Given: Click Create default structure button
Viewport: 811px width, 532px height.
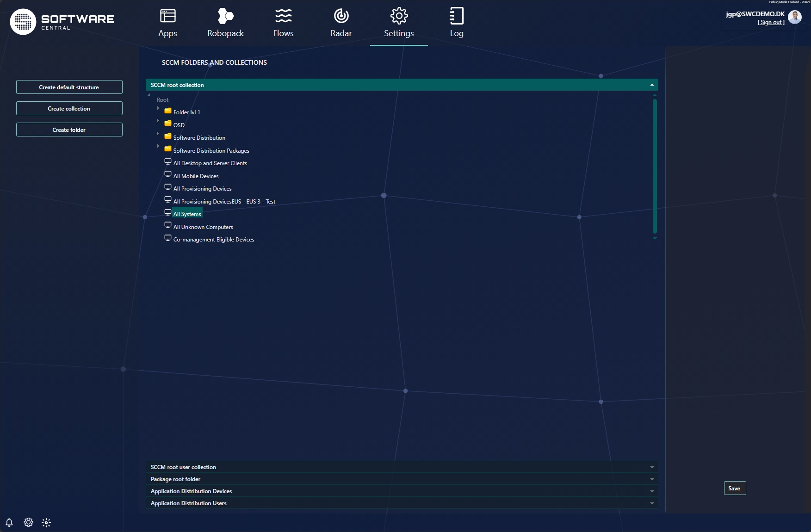Looking at the screenshot, I should click(x=69, y=87).
